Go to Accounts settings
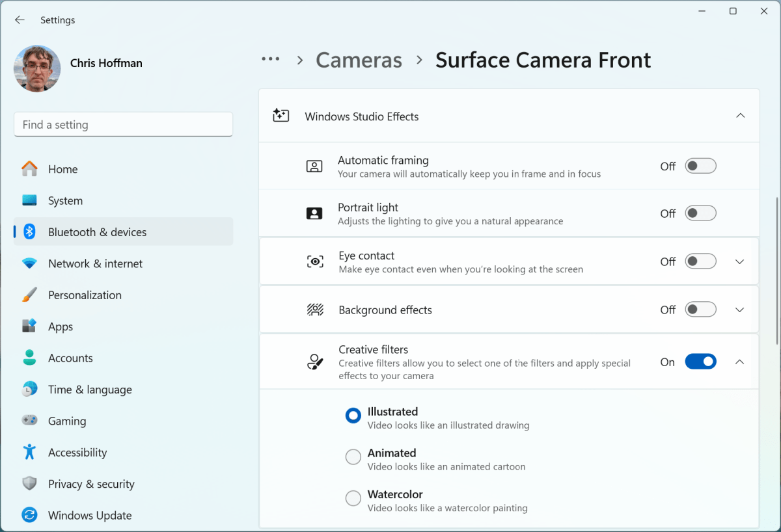 [70, 358]
